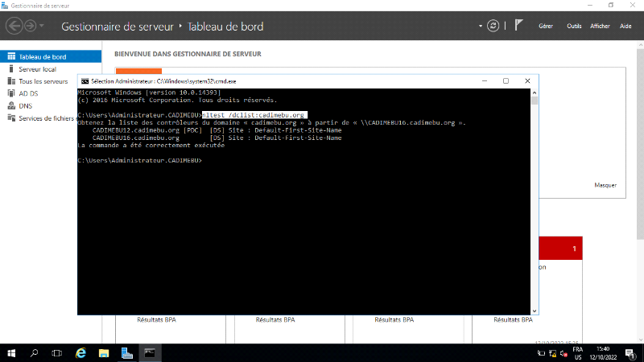Screen dimensions: 644x362
Task: Click the AD DS sidebar icon
Action: click(11, 93)
